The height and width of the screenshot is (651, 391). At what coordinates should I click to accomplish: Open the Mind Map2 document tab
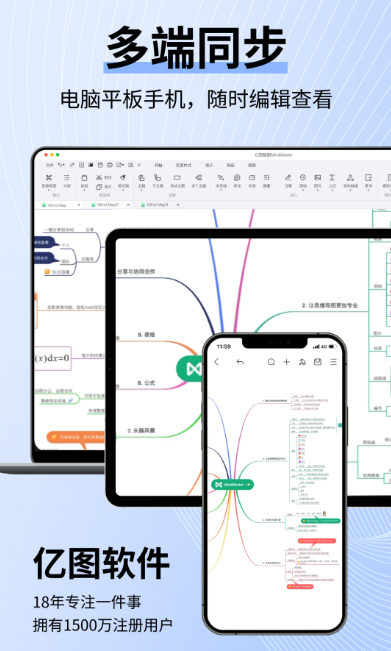tap(108, 205)
